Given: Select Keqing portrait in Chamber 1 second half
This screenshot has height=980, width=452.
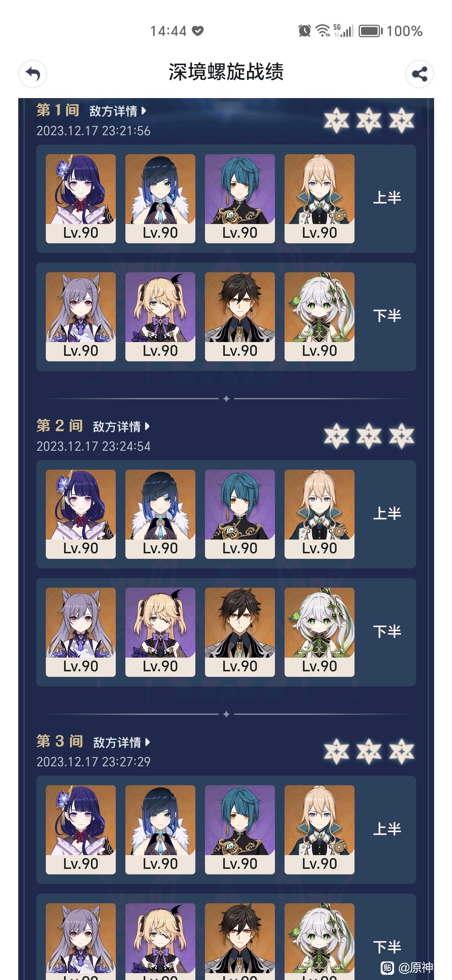Looking at the screenshot, I should click(81, 317).
